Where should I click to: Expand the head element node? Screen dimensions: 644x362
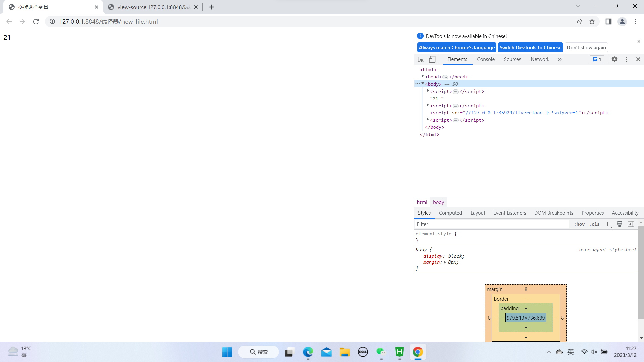click(x=423, y=77)
